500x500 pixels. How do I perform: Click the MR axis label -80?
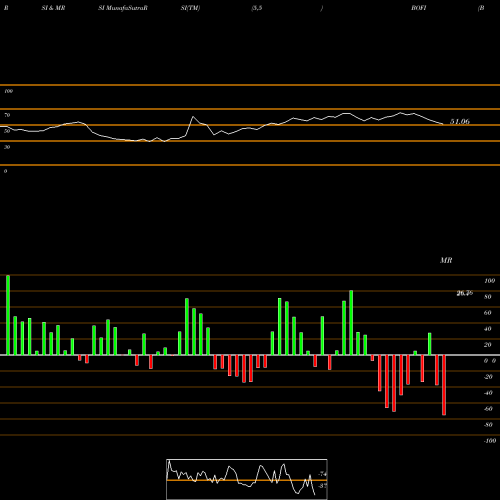(488, 425)
